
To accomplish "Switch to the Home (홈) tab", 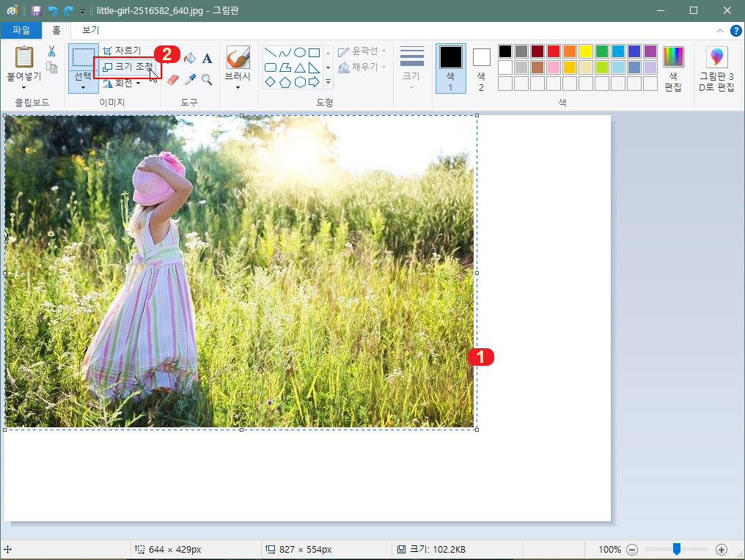I will 56,30.
